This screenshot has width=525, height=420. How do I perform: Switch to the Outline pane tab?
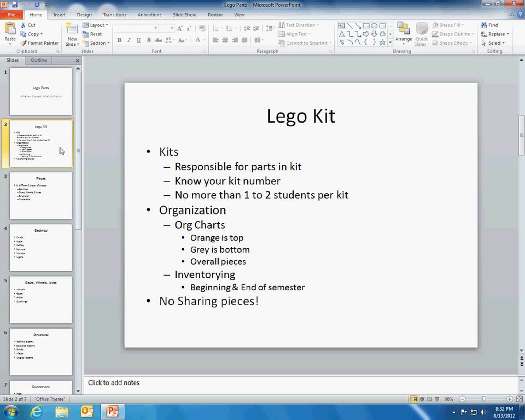click(x=39, y=60)
